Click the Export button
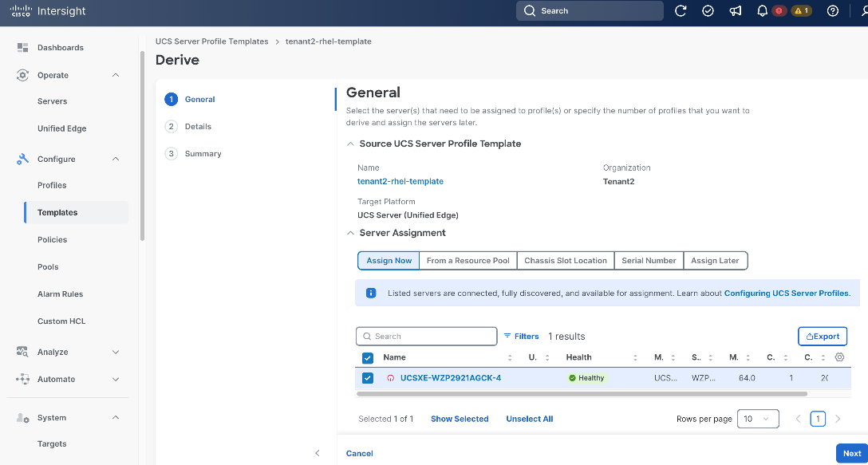The height and width of the screenshot is (465, 868). pyautogui.click(x=823, y=336)
